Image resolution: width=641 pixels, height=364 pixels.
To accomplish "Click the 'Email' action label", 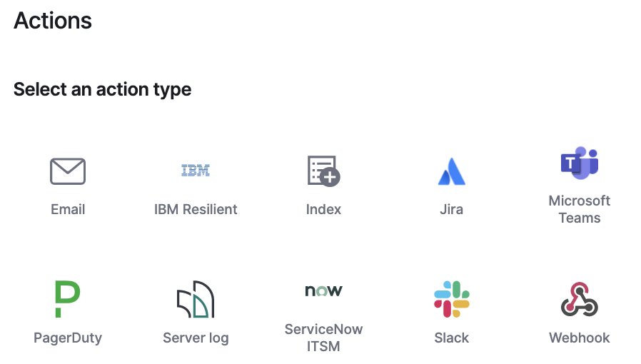I will pyautogui.click(x=68, y=209).
